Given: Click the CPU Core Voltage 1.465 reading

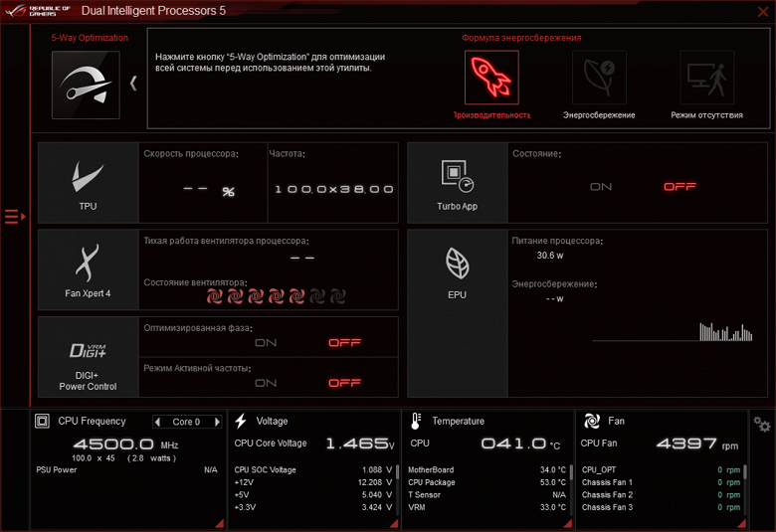Looking at the screenshot, I should tap(360, 443).
